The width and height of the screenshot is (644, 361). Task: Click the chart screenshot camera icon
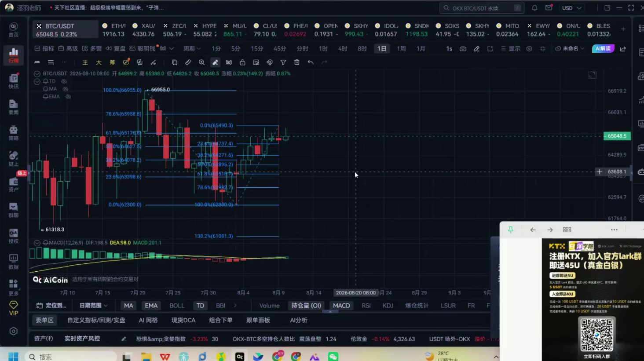pyautogui.click(x=463, y=49)
